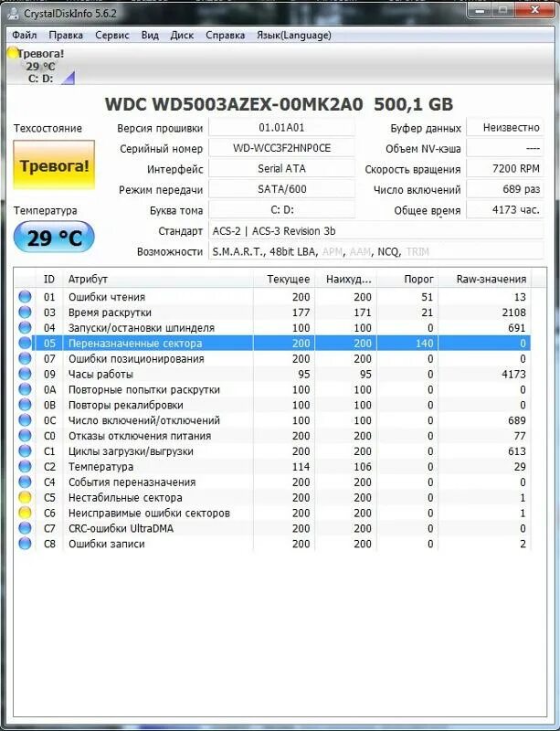Screen dimensions: 560x731
Task: Click the Serial ATA interface field
Action: tap(281, 169)
